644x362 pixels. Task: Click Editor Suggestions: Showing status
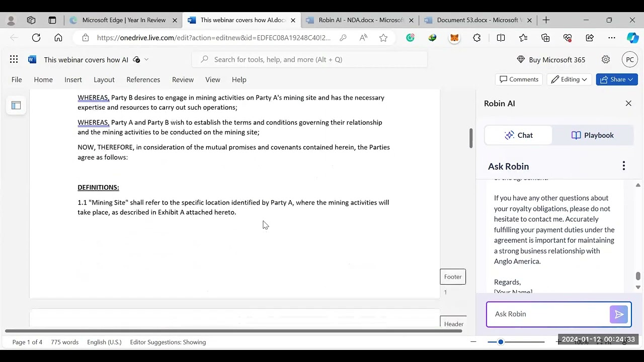(168, 342)
